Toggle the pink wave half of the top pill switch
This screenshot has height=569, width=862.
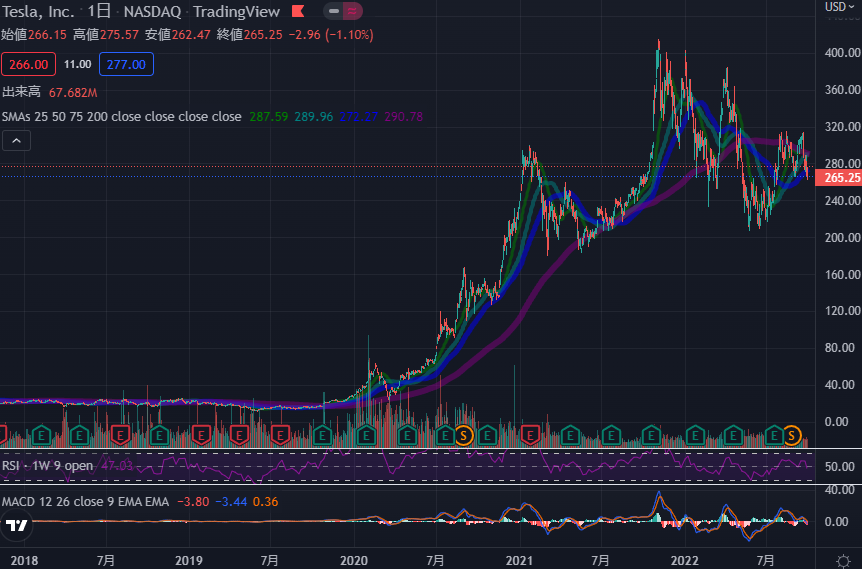[352, 11]
